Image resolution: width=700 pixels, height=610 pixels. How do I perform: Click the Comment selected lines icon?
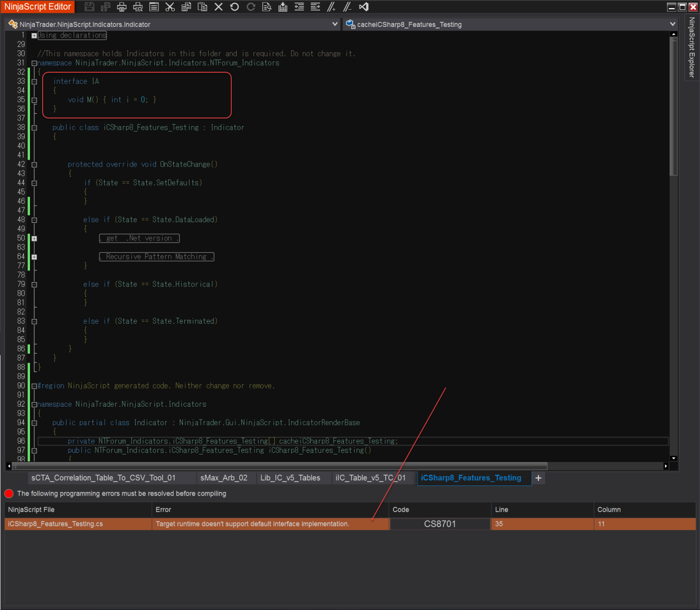tap(331, 7)
